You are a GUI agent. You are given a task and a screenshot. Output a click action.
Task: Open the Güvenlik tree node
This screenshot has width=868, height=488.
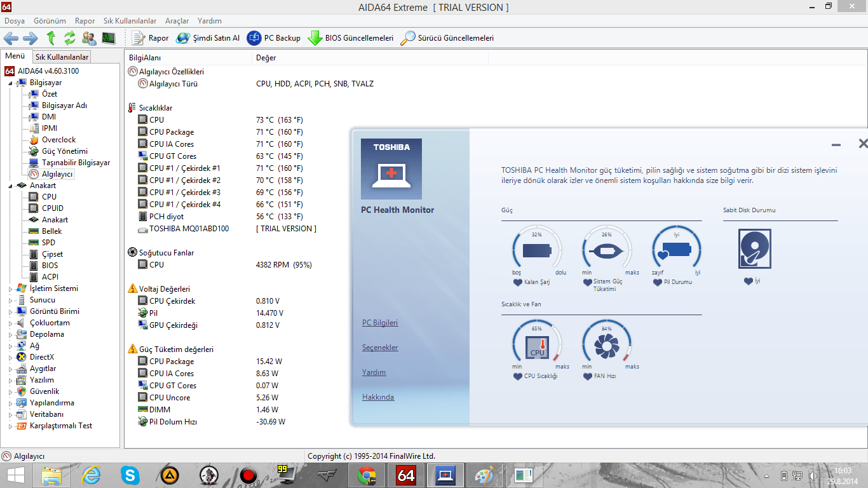pos(44,391)
